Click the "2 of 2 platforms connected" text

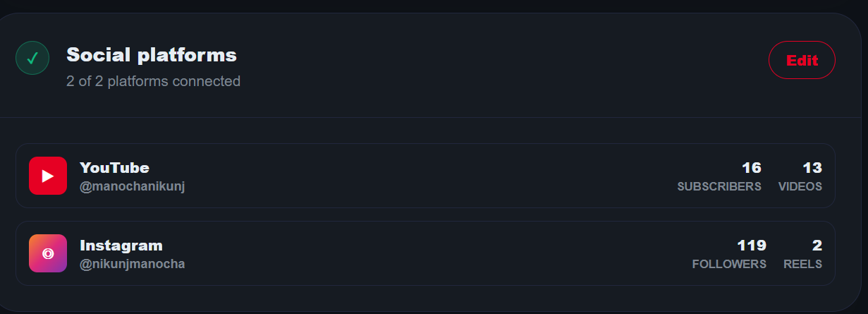154,81
